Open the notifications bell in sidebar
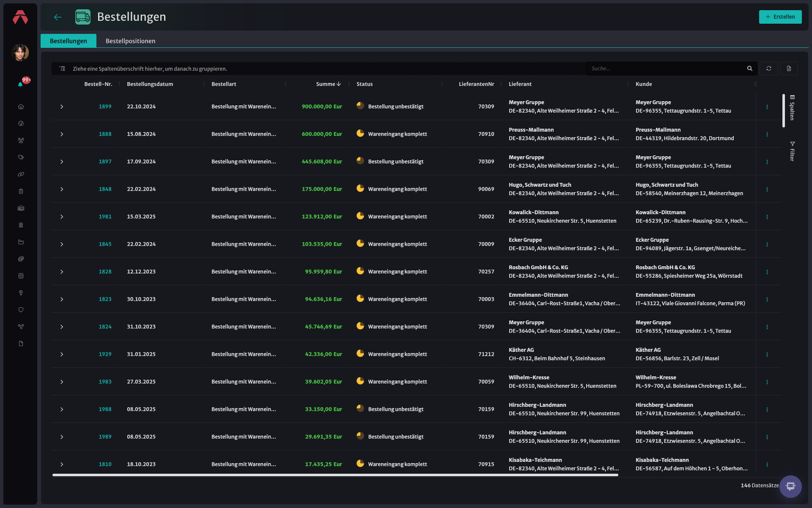The height and width of the screenshot is (508, 812). [x=20, y=84]
